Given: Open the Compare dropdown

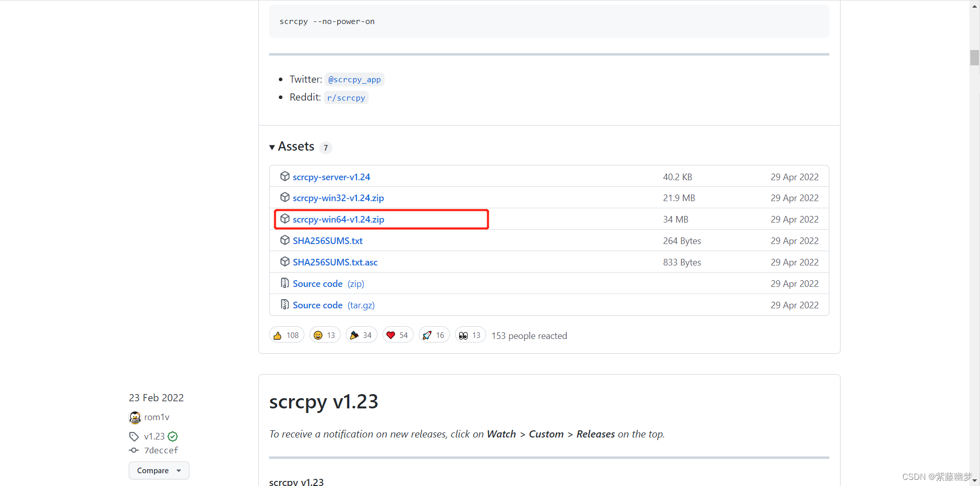Looking at the screenshot, I should click(x=159, y=471).
